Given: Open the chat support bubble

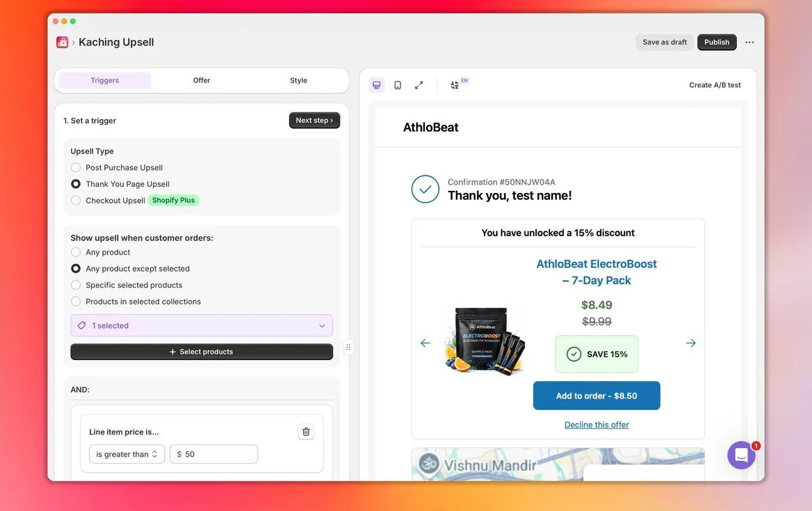Looking at the screenshot, I should pos(741,456).
